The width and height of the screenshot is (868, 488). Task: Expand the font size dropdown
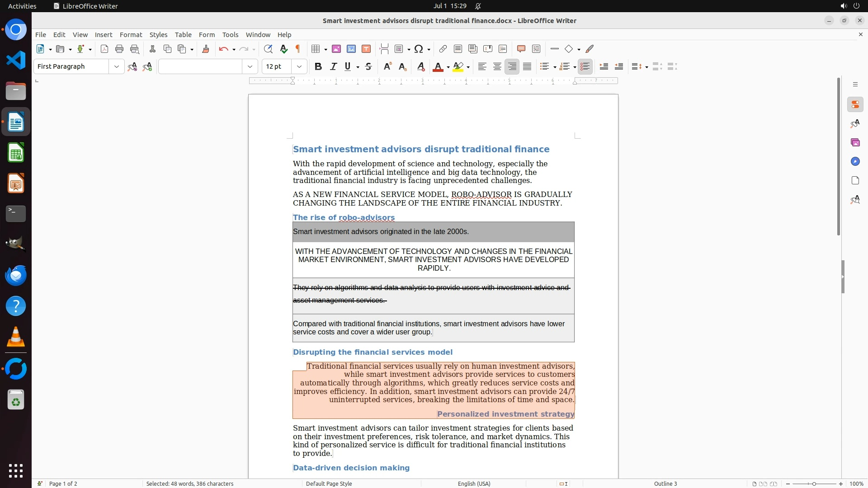point(299,67)
